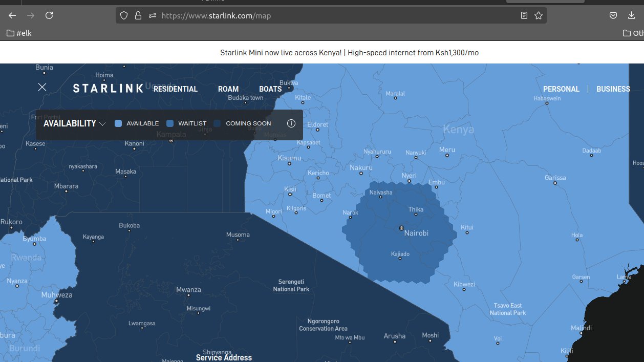Select the Boats navigation item
The height and width of the screenshot is (362, 644).
coord(270,89)
